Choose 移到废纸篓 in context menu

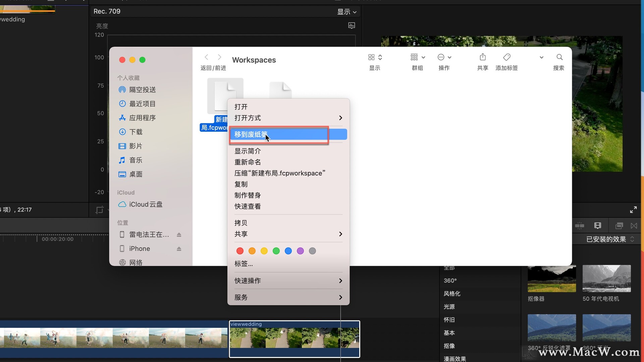[x=288, y=134]
